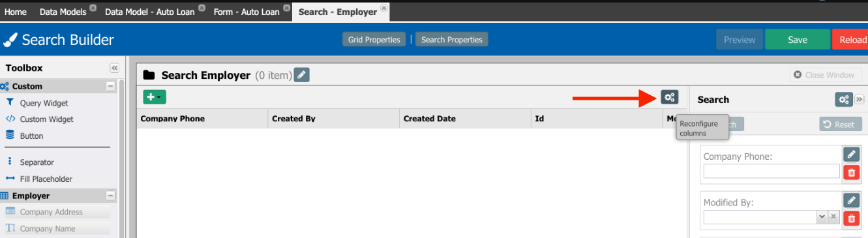Close the Search - Employer tab

click(384, 8)
